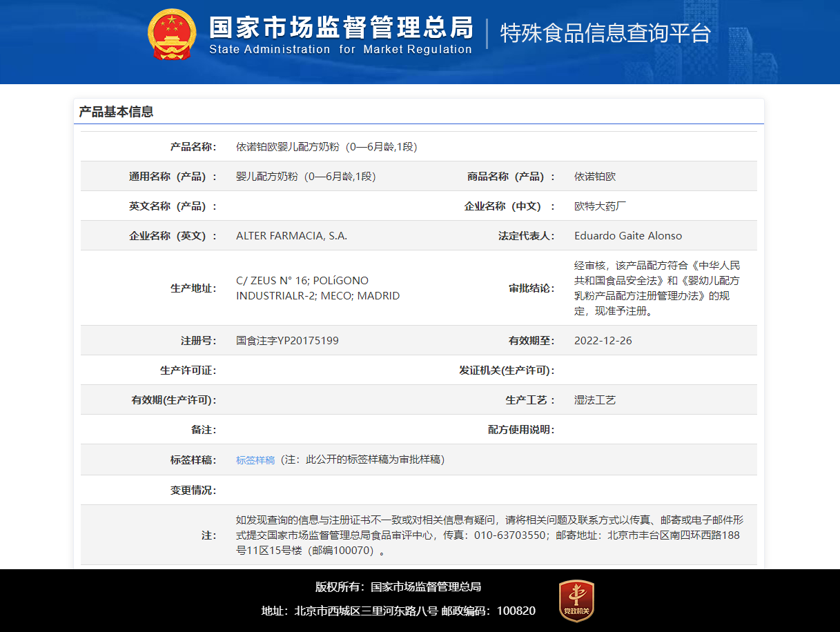Click the 生产工艺 label
Image resolution: width=840 pixels, height=632 pixels.
(530, 400)
